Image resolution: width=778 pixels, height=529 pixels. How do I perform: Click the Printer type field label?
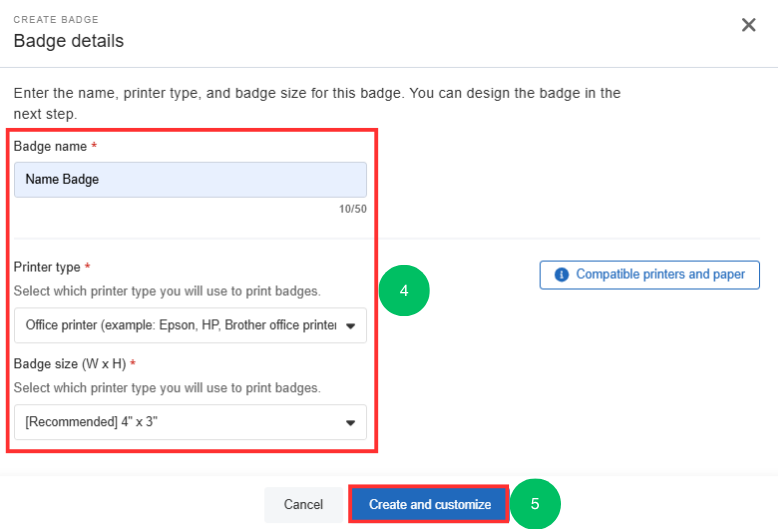point(47,267)
